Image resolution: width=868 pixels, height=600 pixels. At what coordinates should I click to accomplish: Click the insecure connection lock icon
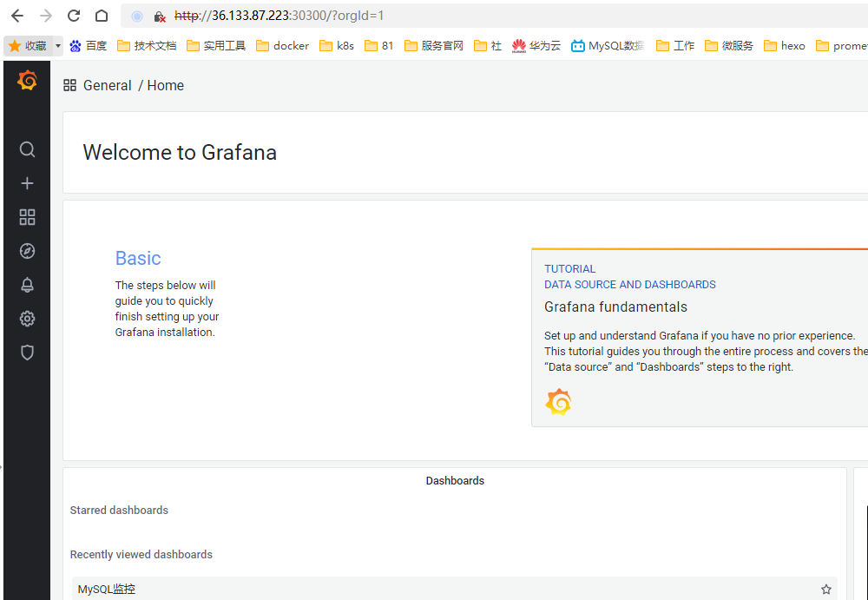tap(160, 16)
